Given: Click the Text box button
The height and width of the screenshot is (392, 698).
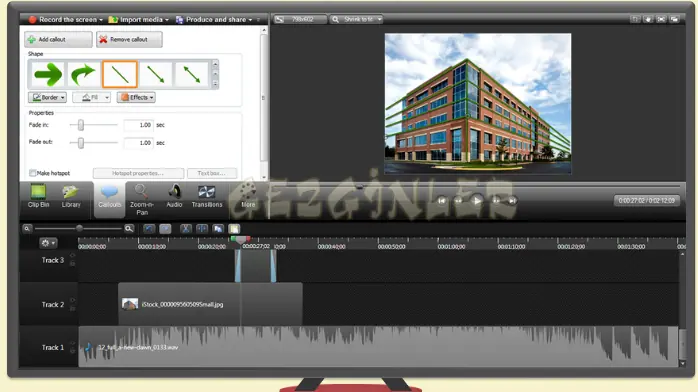Looking at the screenshot, I should pyautogui.click(x=211, y=173).
